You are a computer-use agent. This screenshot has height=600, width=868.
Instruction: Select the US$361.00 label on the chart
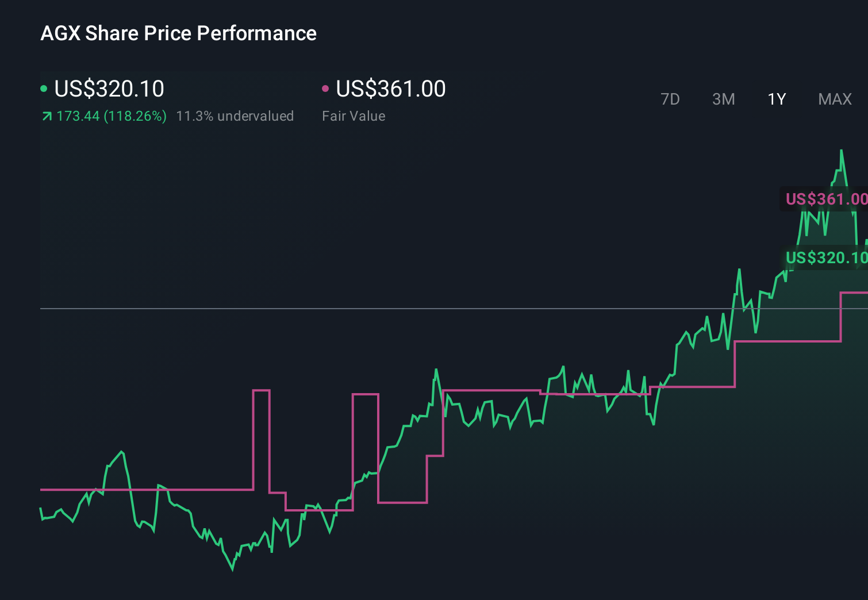click(x=827, y=199)
